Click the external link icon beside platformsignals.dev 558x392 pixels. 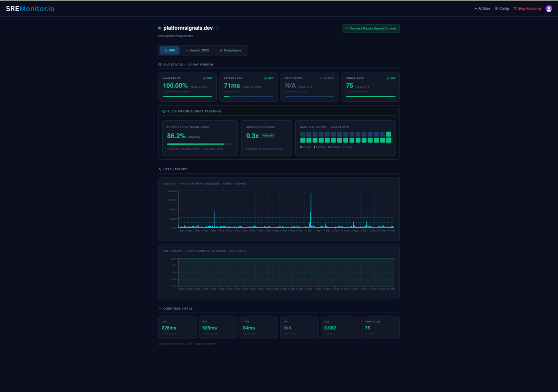click(217, 28)
